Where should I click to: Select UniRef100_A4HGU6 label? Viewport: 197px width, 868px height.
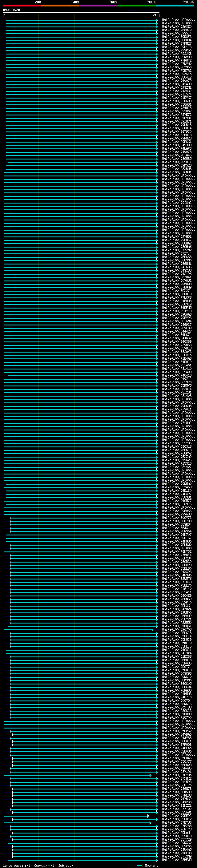[x=176, y=541]
